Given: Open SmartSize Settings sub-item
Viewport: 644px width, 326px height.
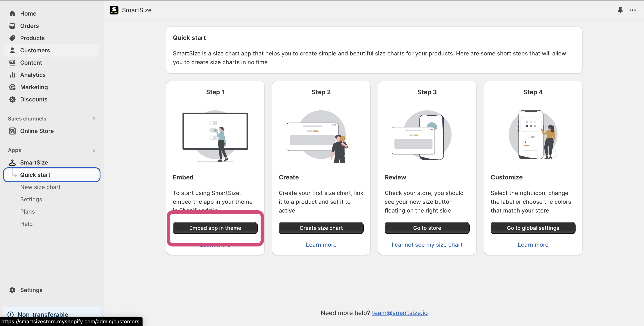Looking at the screenshot, I should (31, 199).
